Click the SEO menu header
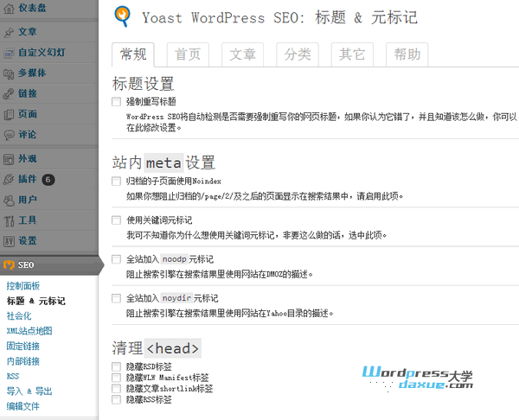The height and width of the screenshot is (420, 519). click(49, 265)
